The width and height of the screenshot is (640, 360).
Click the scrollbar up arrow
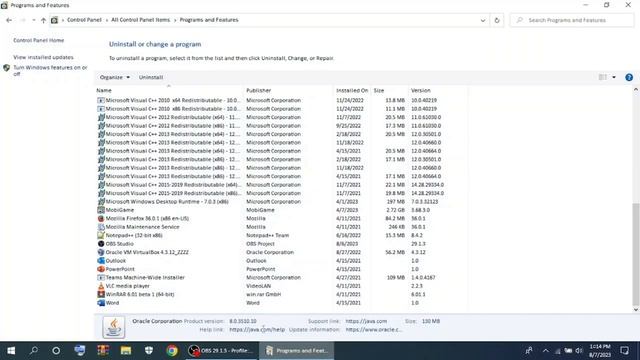pyautogui.click(x=636, y=90)
